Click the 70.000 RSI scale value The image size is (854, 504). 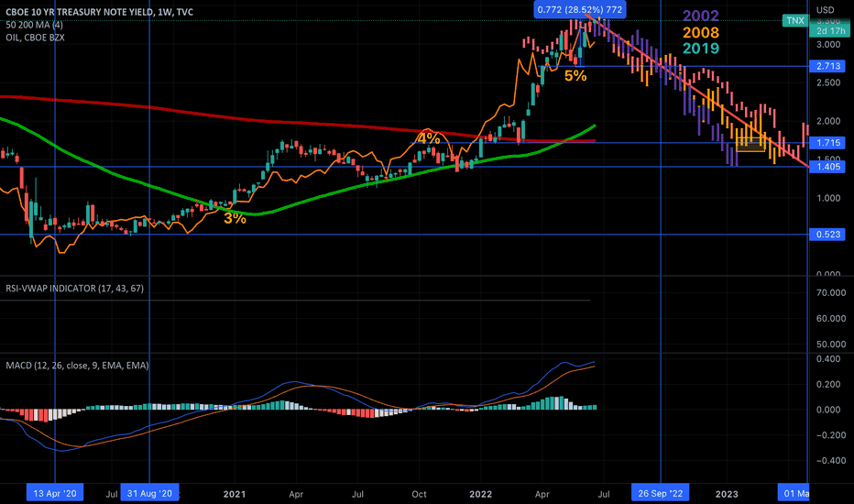pos(830,292)
